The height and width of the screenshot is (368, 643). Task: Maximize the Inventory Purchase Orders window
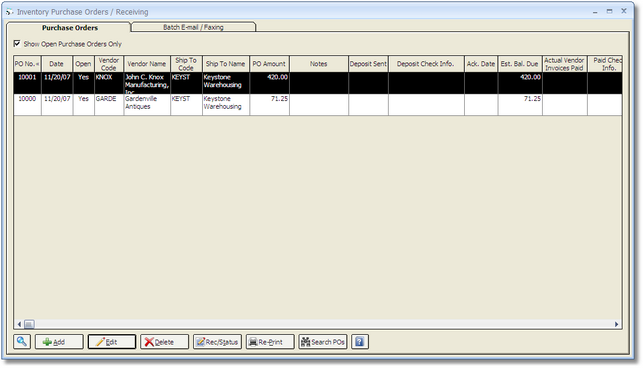[610, 11]
